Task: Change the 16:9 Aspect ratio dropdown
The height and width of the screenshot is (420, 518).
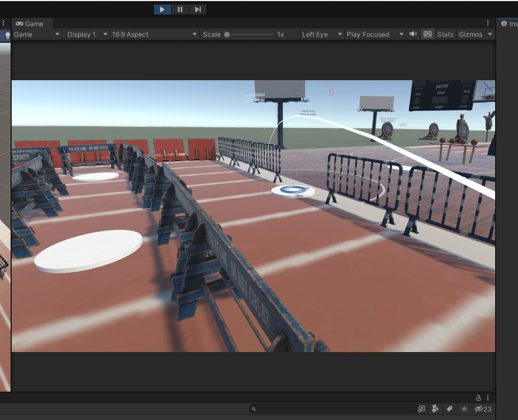Action: click(x=154, y=34)
